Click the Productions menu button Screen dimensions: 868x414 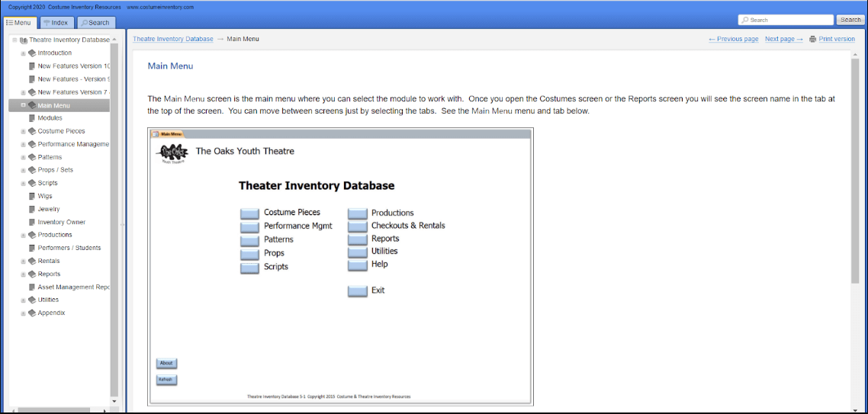click(358, 214)
